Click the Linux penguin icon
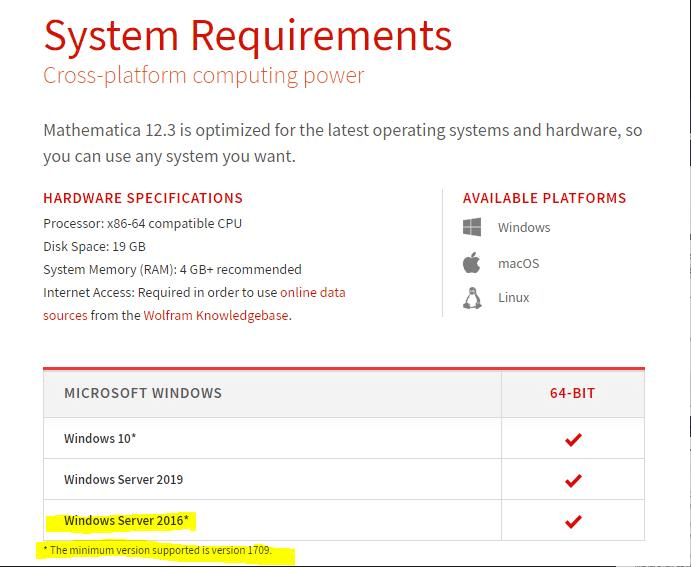 pos(472,298)
